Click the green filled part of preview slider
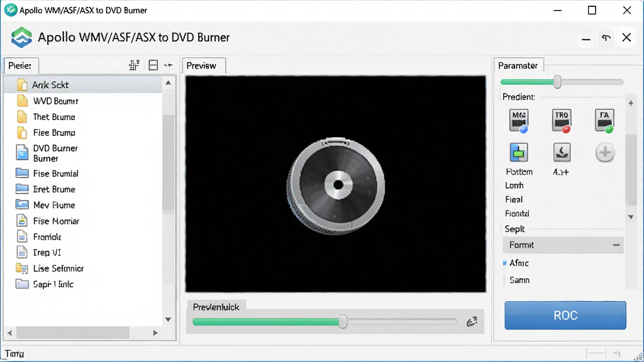The width and height of the screenshot is (644, 362). pos(266,322)
